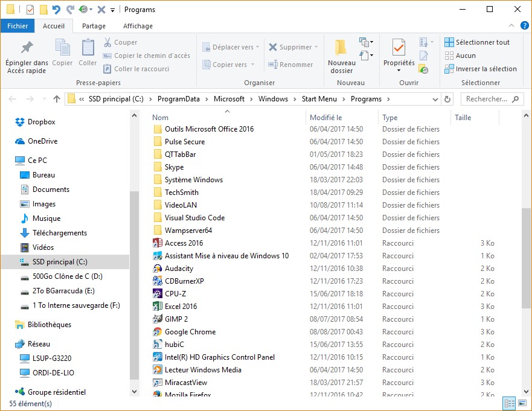Click the file list vertical scrollbar
532x411 pixels.
[x=527, y=253]
